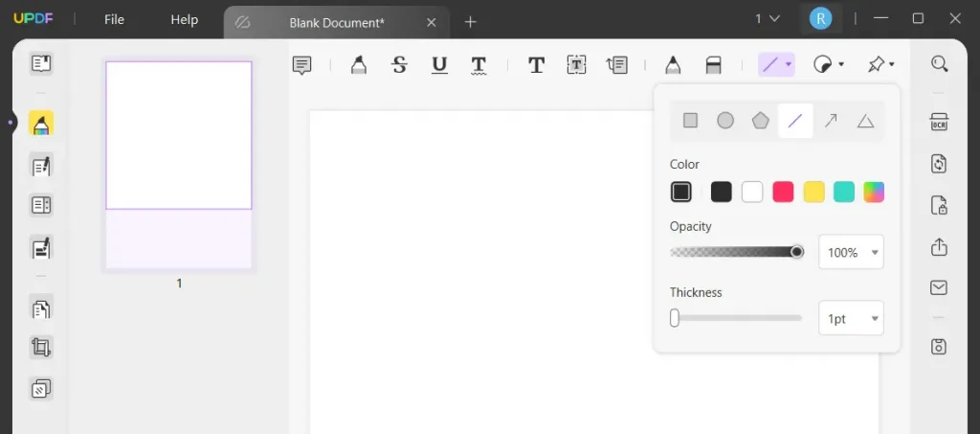Pick the teal color swatch
This screenshot has width=980, height=434.
(844, 192)
